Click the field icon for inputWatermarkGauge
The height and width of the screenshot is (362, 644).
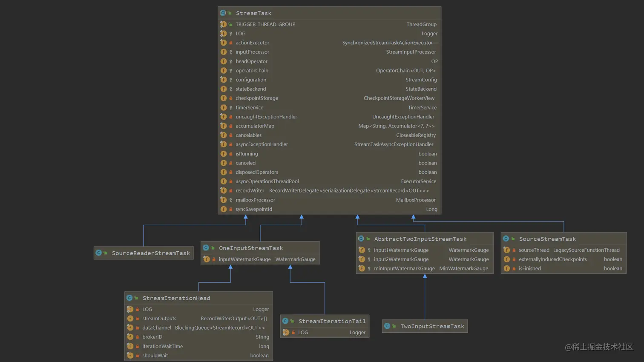tap(207, 259)
